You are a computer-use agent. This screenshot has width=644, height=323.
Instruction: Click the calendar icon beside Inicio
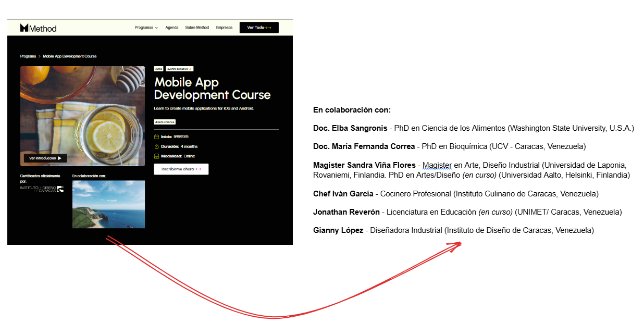tap(156, 137)
